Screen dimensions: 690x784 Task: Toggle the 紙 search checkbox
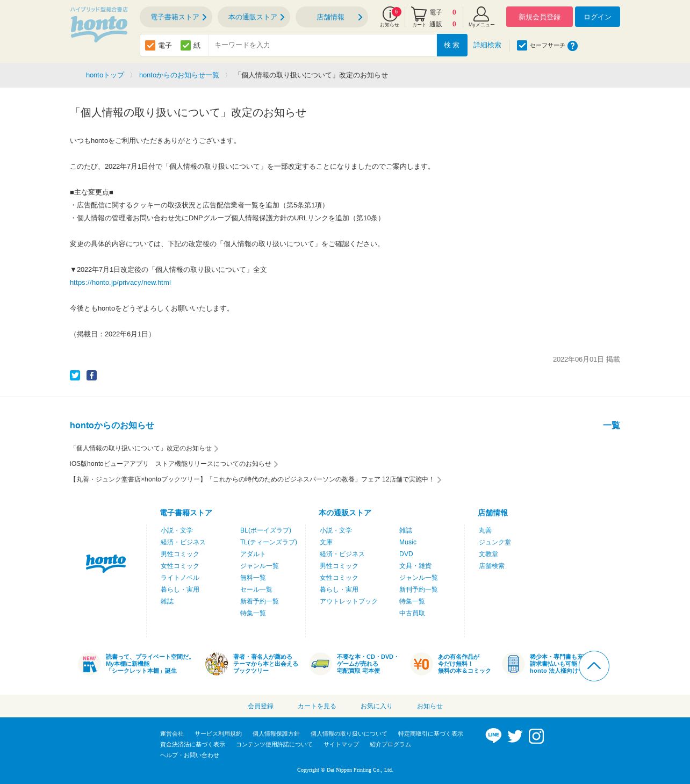pos(186,46)
